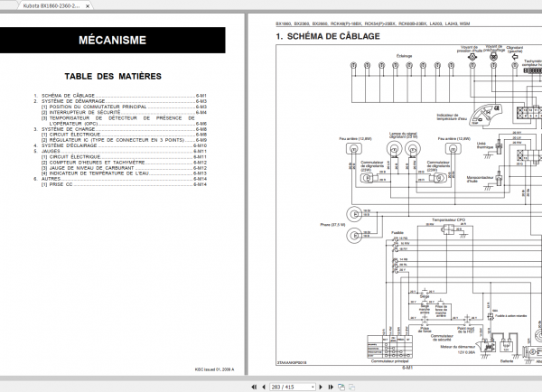542x392 pixels.
Task: Open TOC entry Schéma de câblage 6-M1
Action: [x=120, y=96]
